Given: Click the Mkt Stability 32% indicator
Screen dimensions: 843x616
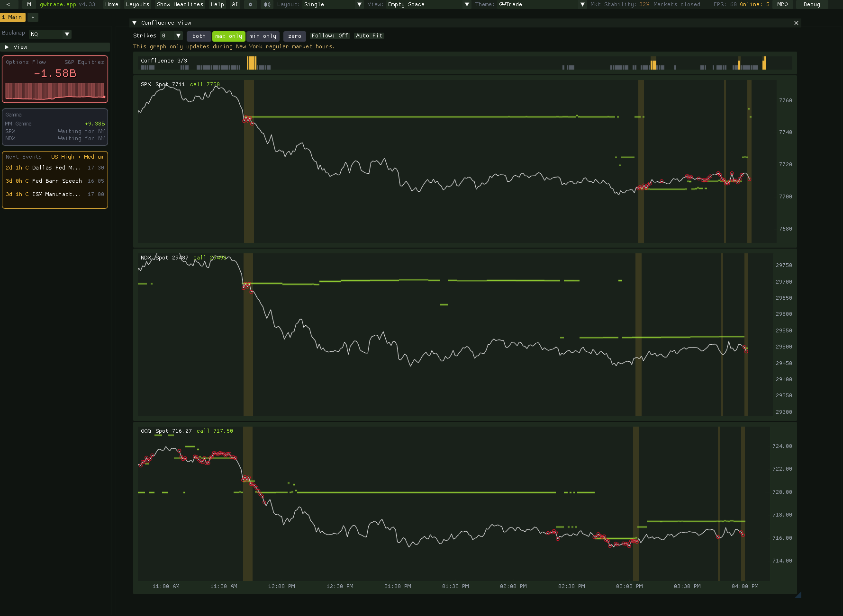Looking at the screenshot, I should pos(620,4).
